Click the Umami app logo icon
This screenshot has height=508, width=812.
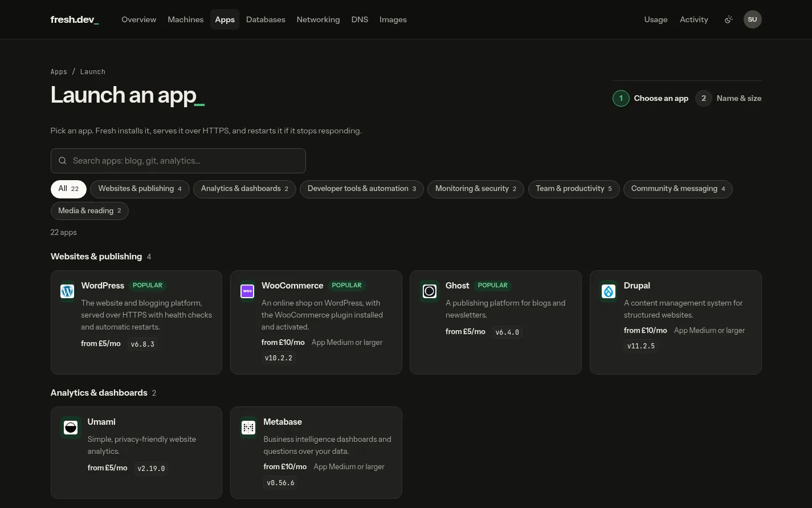(x=71, y=428)
